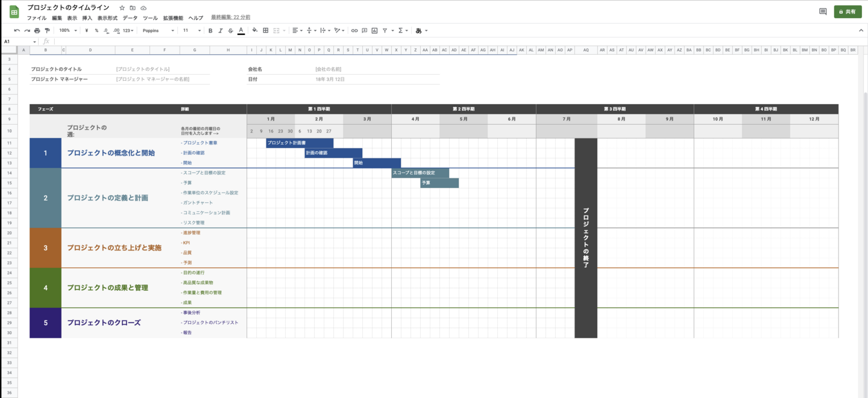Viewport: 868px width, 398px height.
Task: Click the insert link icon
Action: tap(354, 30)
